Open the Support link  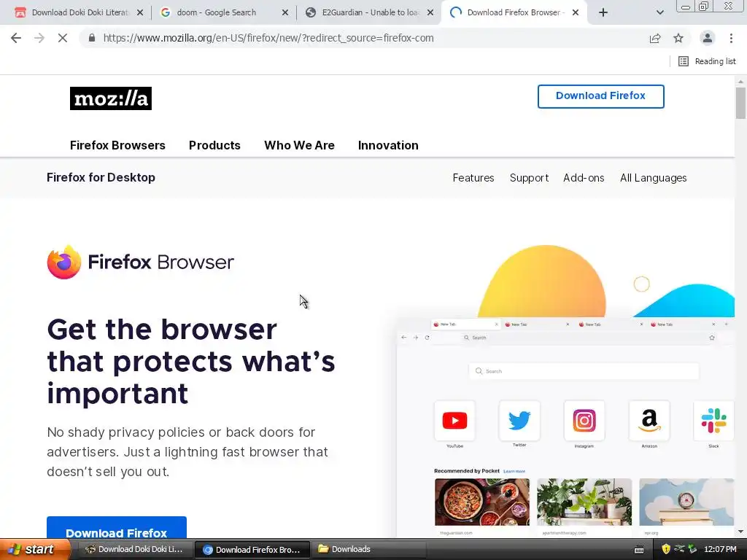[x=529, y=178]
